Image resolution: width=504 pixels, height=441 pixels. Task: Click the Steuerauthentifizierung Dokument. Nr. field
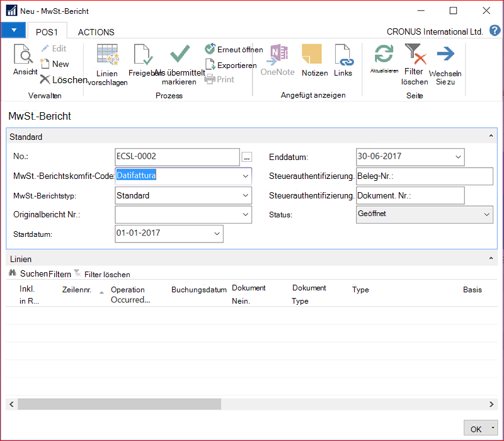410,195
